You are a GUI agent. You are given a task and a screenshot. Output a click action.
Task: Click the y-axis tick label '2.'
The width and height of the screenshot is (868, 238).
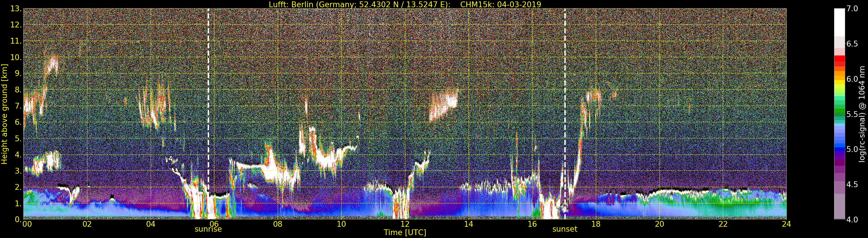pos(18,187)
